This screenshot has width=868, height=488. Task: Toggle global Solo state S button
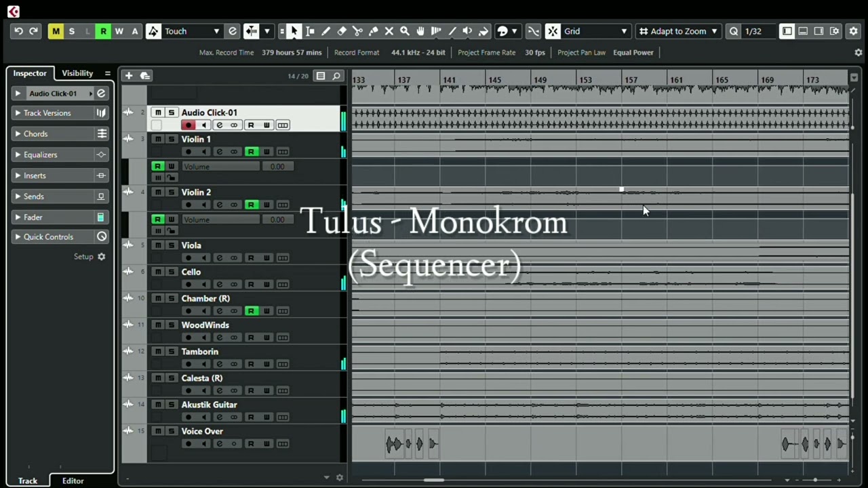71,31
